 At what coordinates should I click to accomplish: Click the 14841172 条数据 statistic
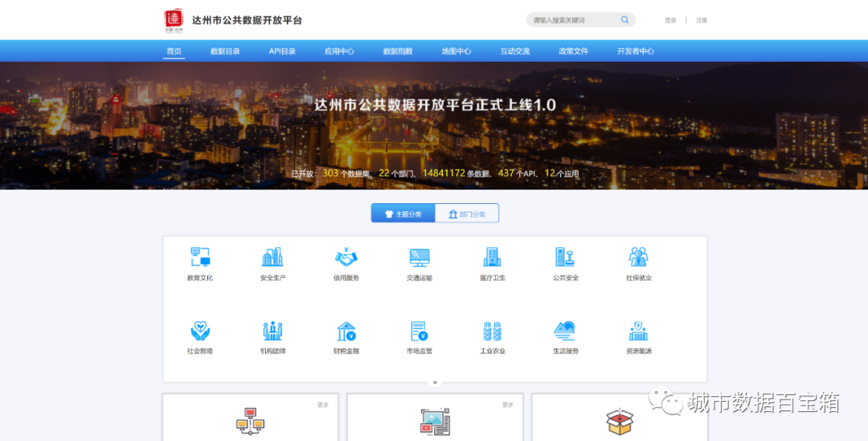457,174
